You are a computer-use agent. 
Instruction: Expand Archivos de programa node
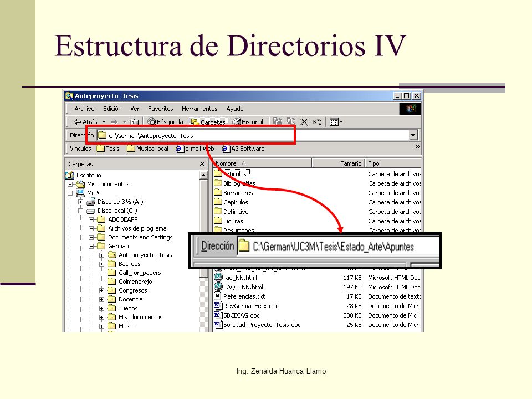tap(91, 228)
